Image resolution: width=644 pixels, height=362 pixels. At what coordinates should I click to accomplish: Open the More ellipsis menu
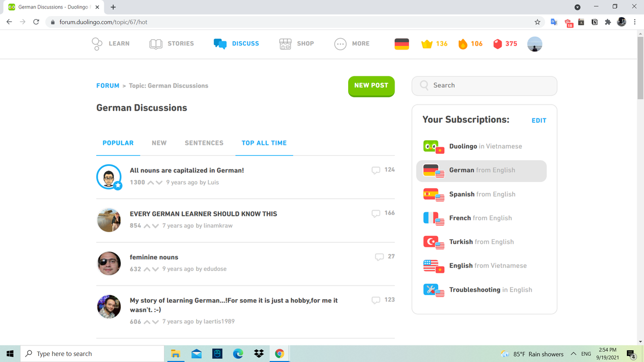tap(340, 44)
